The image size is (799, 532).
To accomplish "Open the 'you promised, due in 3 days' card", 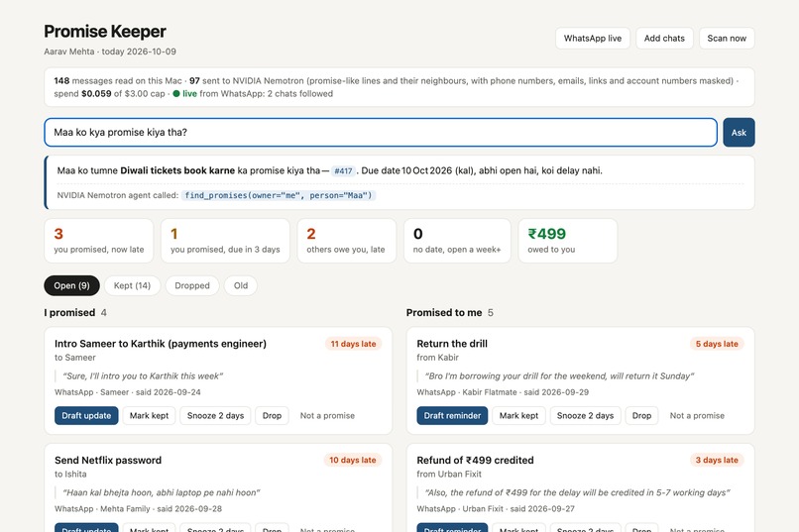I will [x=225, y=241].
